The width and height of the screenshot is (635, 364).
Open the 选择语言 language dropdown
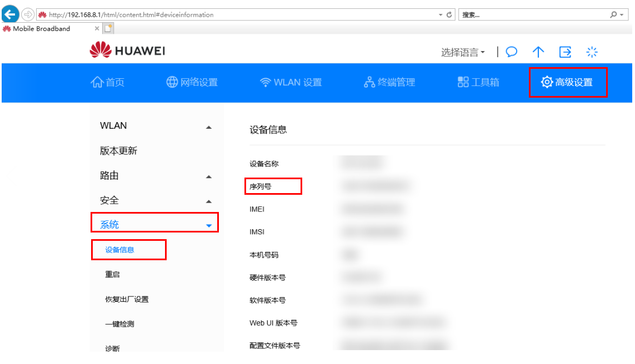click(463, 52)
